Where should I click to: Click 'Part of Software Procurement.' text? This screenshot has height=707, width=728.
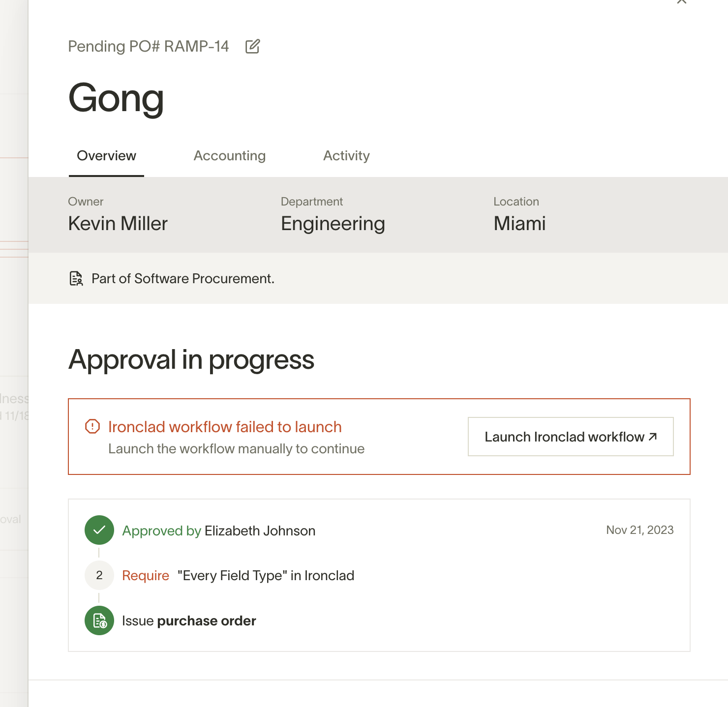click(183, 279)
